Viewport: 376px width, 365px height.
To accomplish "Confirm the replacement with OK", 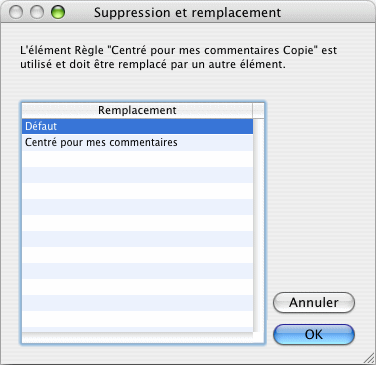I will [314, 334].
